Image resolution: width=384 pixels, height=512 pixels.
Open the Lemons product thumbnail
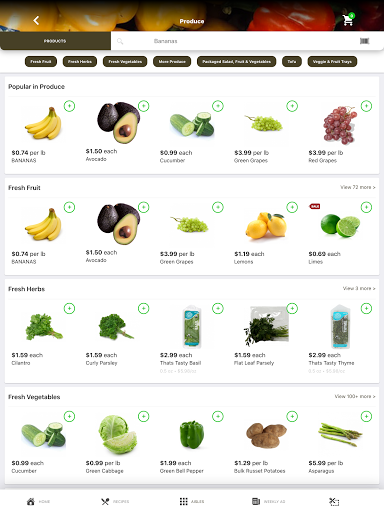coord(266,225)
